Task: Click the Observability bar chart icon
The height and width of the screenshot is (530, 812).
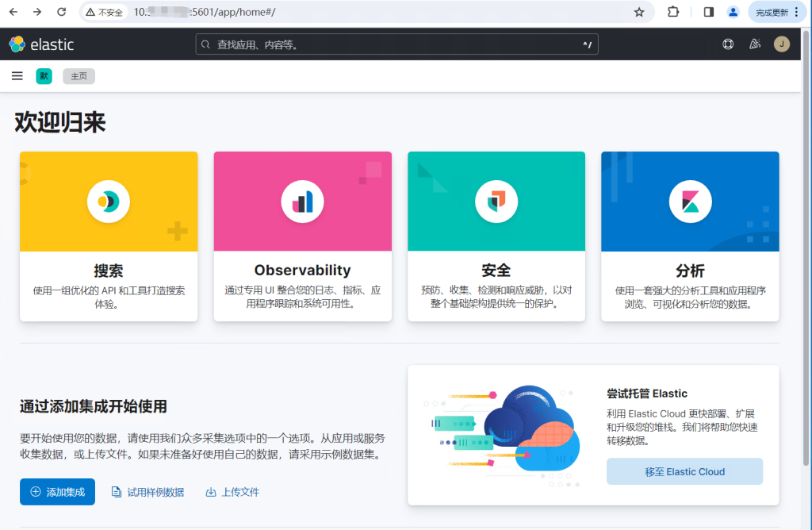Action: (302, 202)
